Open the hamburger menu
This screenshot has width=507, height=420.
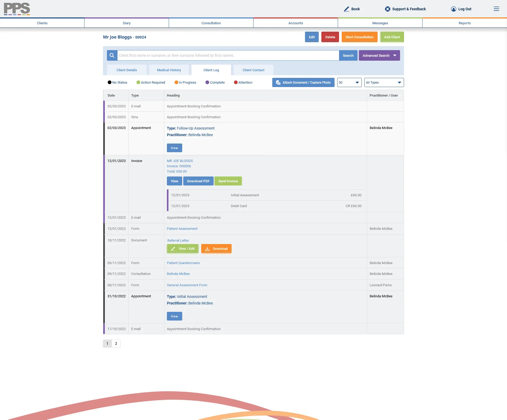(x=496, y=9)
